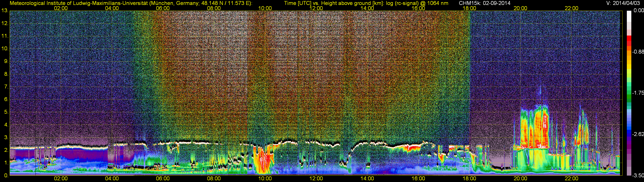The image size is (644, 182).
Task: Click height axis label "10."
Action: click(x=5, y=49)
